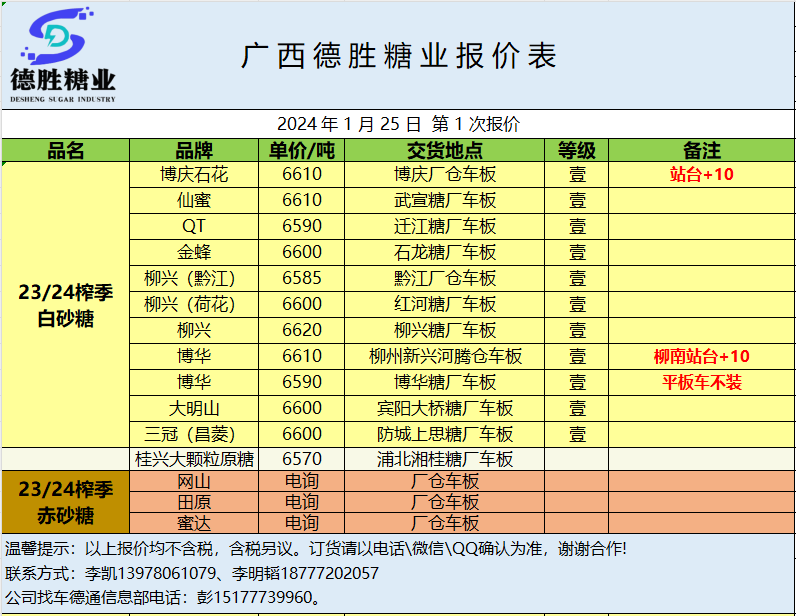Select the price cell showing 6620

pyautogui.click(x=302, y=330)
